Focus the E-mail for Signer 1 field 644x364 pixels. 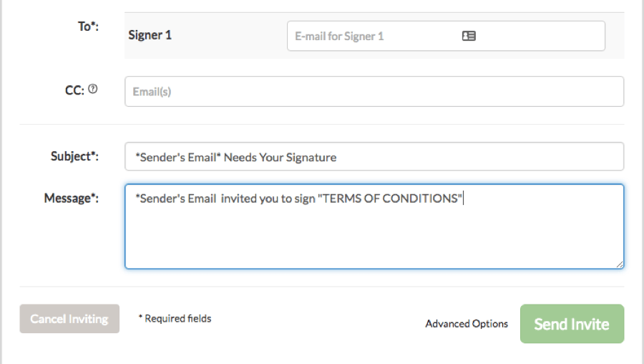372,36
